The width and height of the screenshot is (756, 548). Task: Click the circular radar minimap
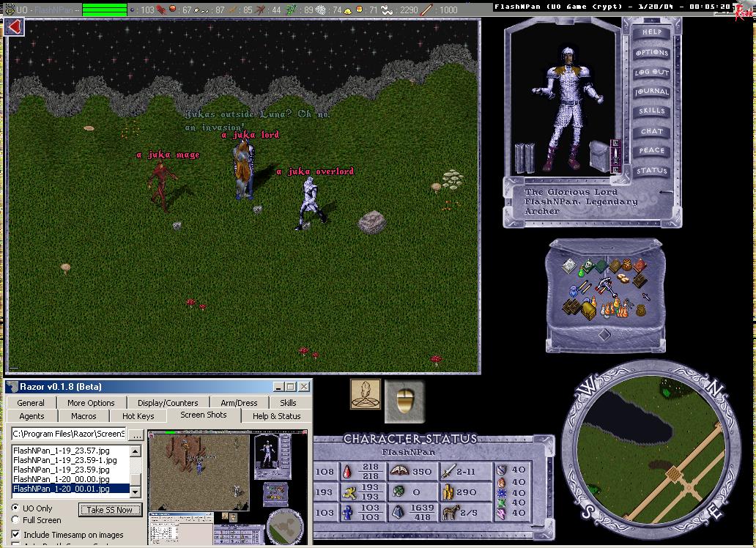(x=652, y=450)
